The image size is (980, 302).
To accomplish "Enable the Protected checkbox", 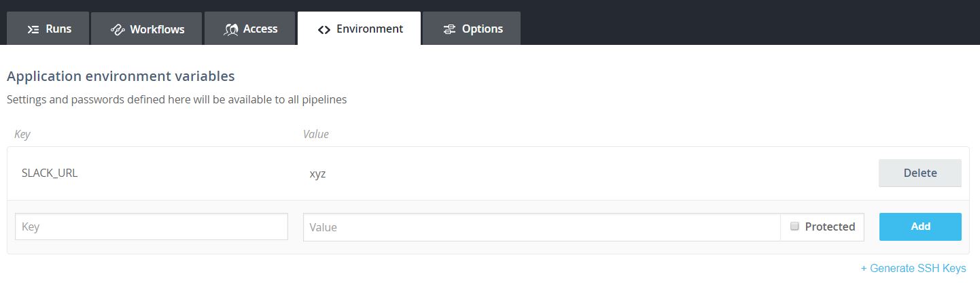I will click(794, 227).
